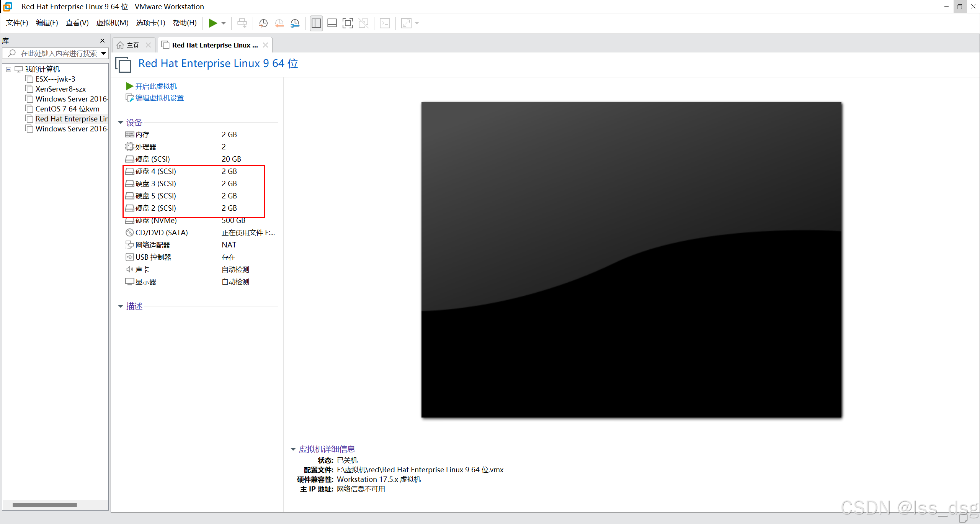Collapse the 我的计算机 tree node
Viewport: 980px width, 524px height.
pos(8,69)
